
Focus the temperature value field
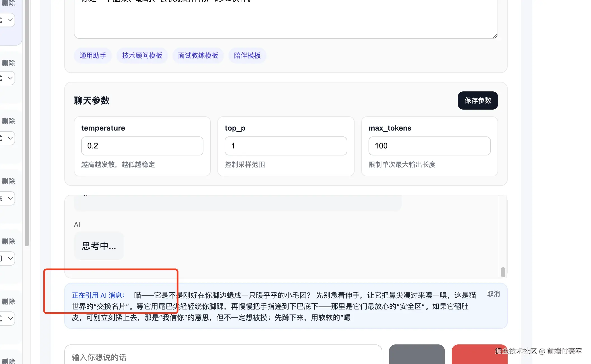(142, 146)
